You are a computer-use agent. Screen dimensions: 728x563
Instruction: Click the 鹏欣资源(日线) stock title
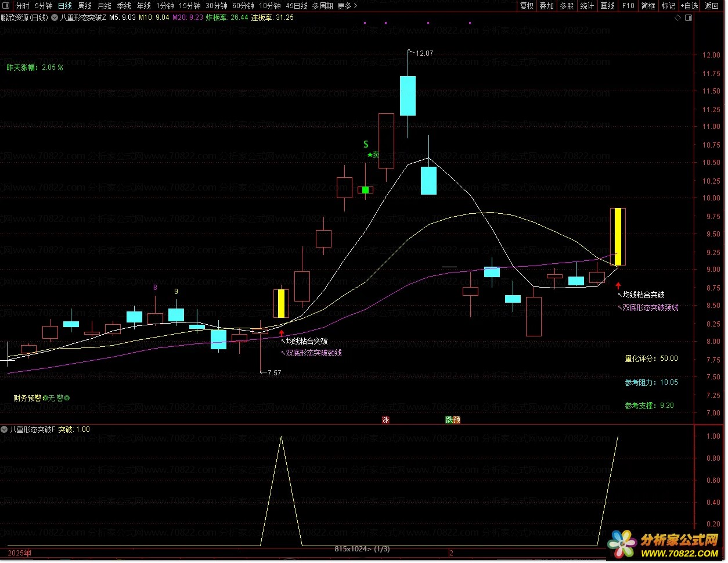[x=25, y=17]
